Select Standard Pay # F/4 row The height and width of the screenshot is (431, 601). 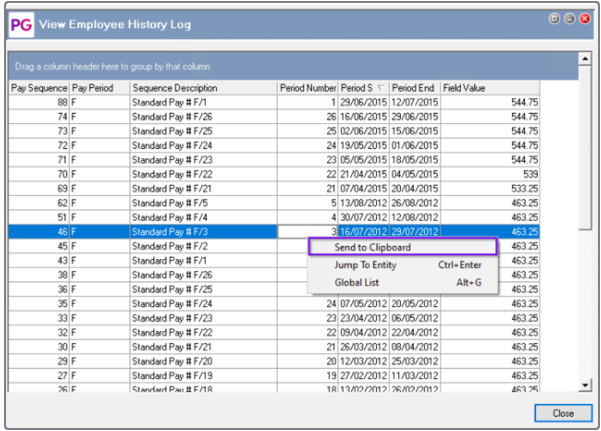pos(274,217)
